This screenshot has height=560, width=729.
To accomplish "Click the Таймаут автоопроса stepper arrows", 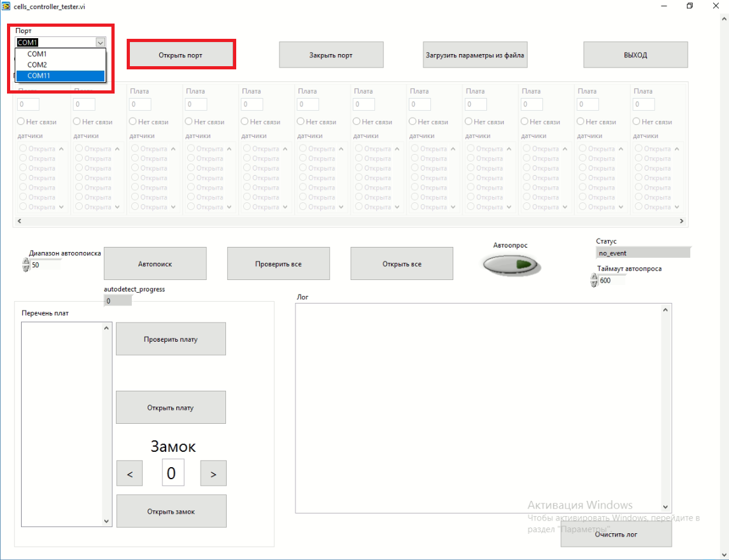I will 594,280.
